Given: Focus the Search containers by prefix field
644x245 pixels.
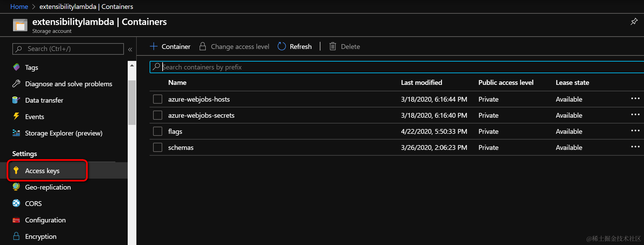Looking at the screenshot, I should click(x=397, y=67).
